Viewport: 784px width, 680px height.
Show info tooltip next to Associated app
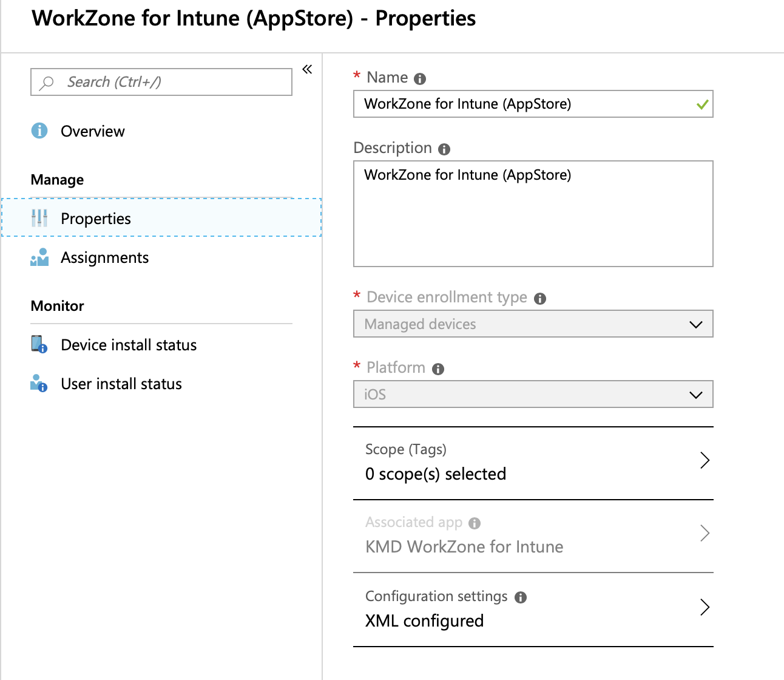click(475, 523)
